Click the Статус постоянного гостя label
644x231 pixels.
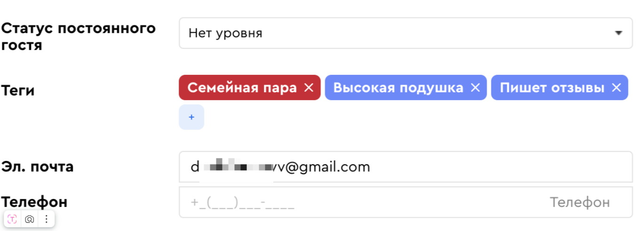click(79, 37)
